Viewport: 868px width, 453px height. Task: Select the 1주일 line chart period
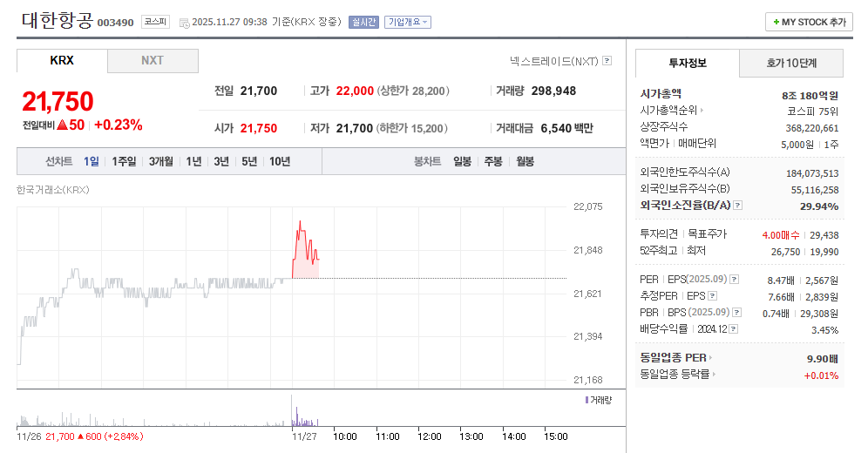tap(124, 161)
